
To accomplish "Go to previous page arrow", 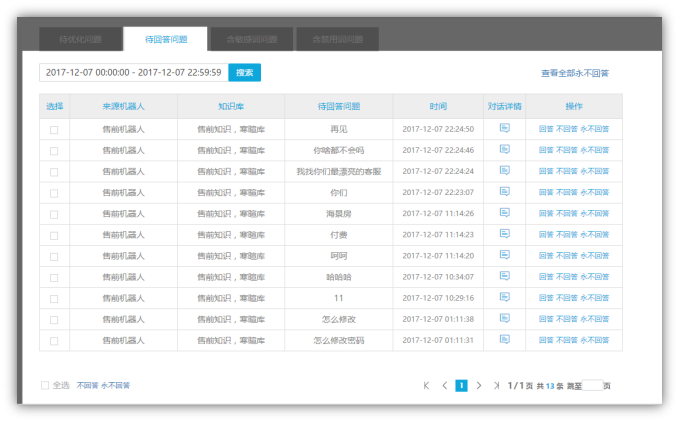I will coord(444,385).
